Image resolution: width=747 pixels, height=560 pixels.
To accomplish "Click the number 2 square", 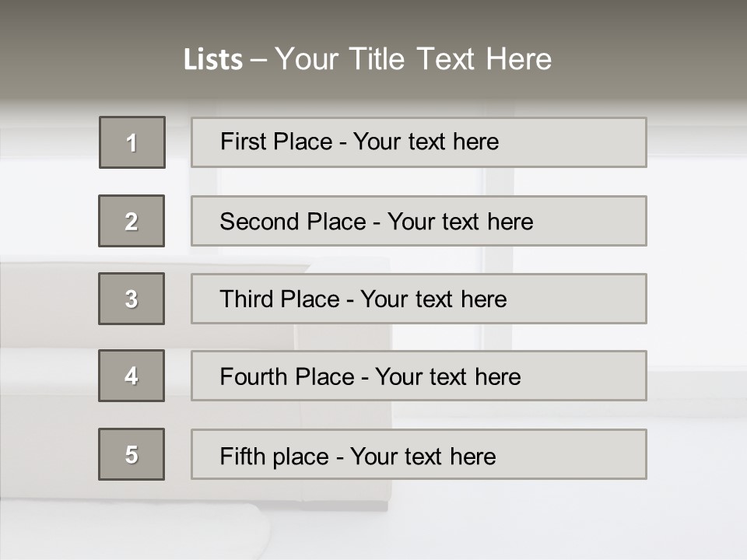I will 132,221.
